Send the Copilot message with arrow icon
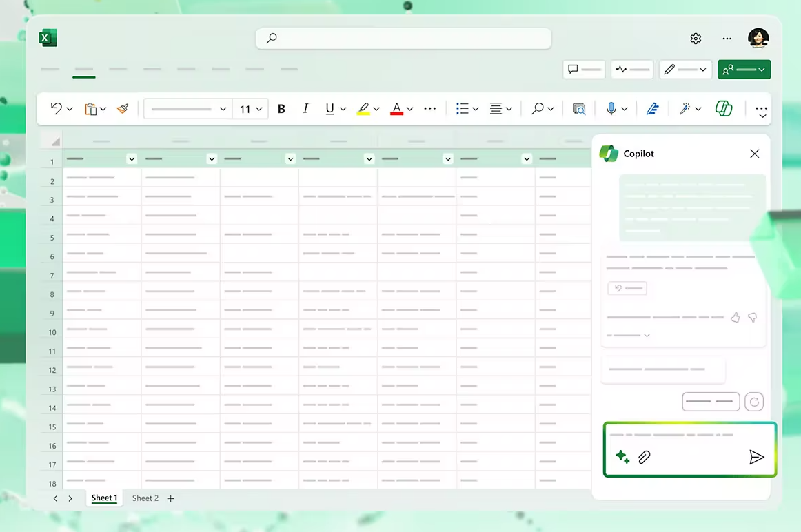 756,457
